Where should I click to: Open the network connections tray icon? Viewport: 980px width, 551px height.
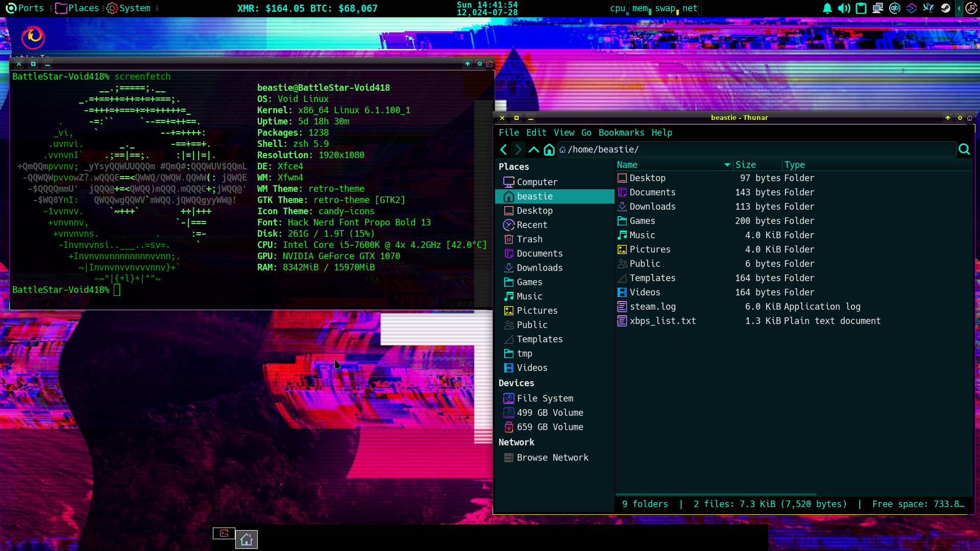tap(878, 8)
